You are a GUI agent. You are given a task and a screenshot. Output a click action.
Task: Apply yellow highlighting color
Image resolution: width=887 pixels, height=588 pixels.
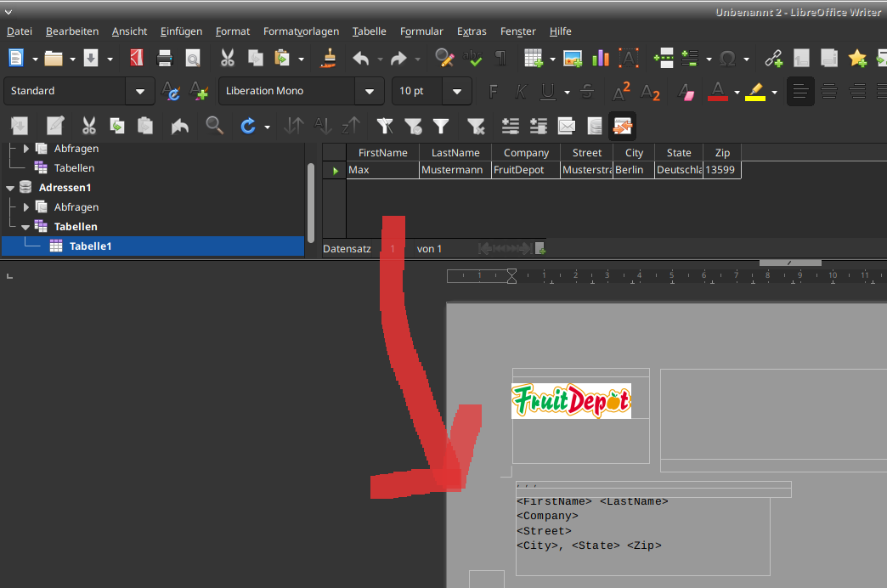point(755,91)
